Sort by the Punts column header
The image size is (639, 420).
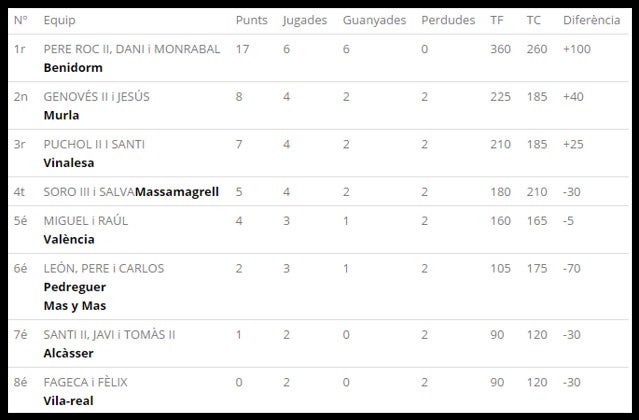[251, 20]
